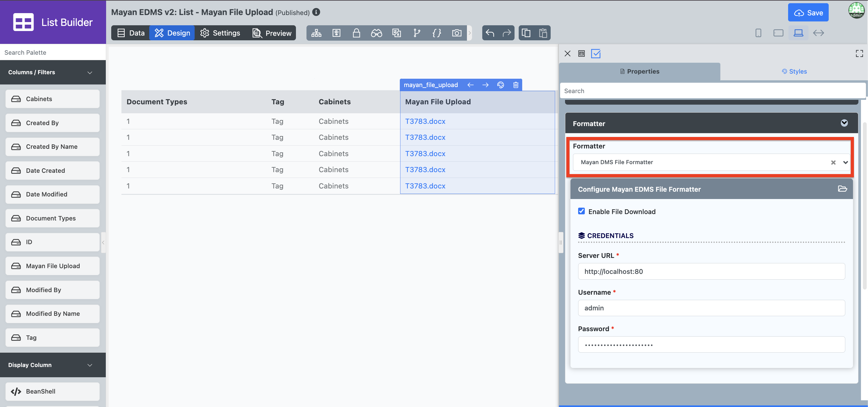Screen dimensions: 868x407
Task: Select the BeanShell display column item
Action: (x=52, y=391)
